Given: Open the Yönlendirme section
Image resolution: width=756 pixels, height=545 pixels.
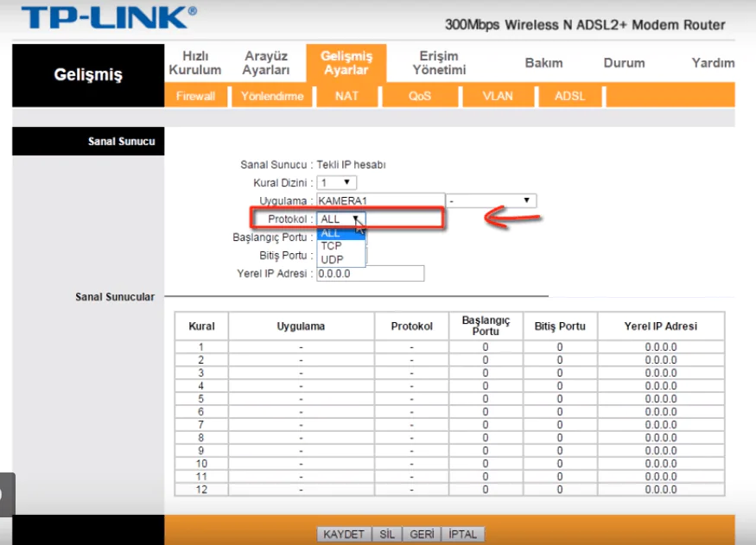Looking at the screenshot, I should [x=270, y=96].
